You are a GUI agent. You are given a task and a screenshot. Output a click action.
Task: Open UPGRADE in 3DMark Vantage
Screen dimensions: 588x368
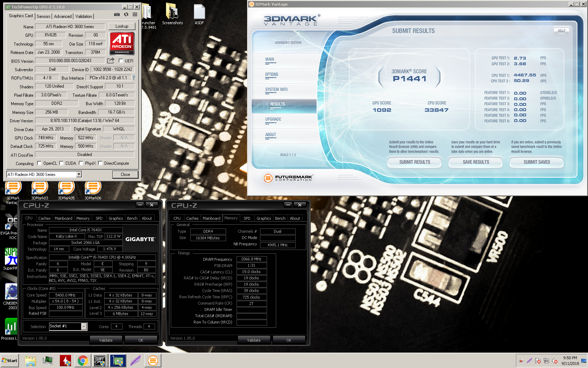[273, 120]
